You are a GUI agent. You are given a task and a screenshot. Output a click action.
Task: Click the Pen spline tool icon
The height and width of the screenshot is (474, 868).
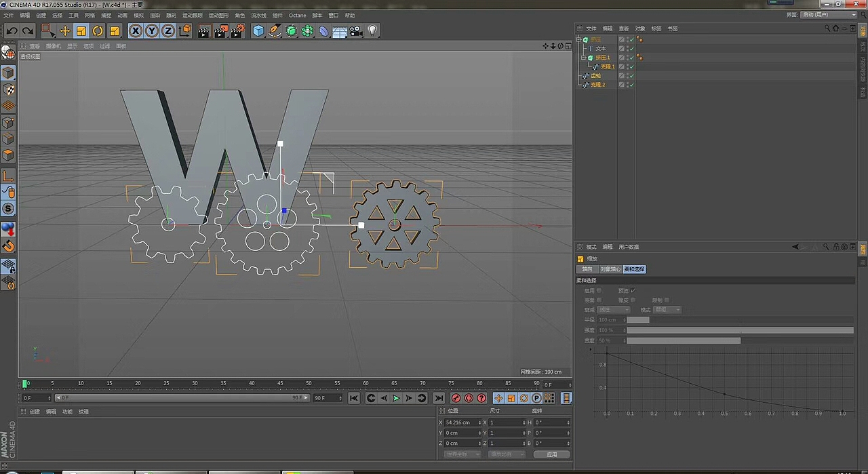275,31
